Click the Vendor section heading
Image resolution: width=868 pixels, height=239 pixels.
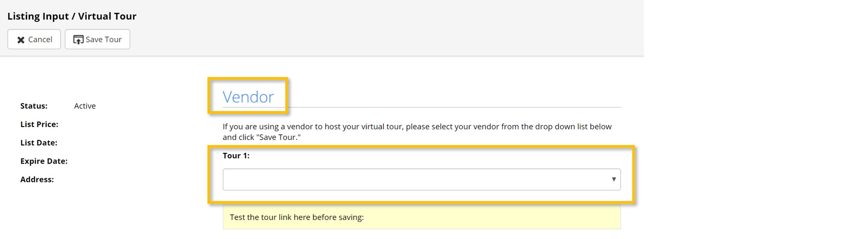click(248, 97)
